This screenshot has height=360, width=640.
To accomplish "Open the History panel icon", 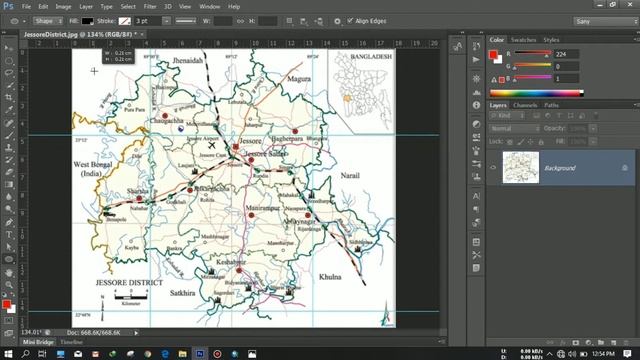I will coord(476,46).
